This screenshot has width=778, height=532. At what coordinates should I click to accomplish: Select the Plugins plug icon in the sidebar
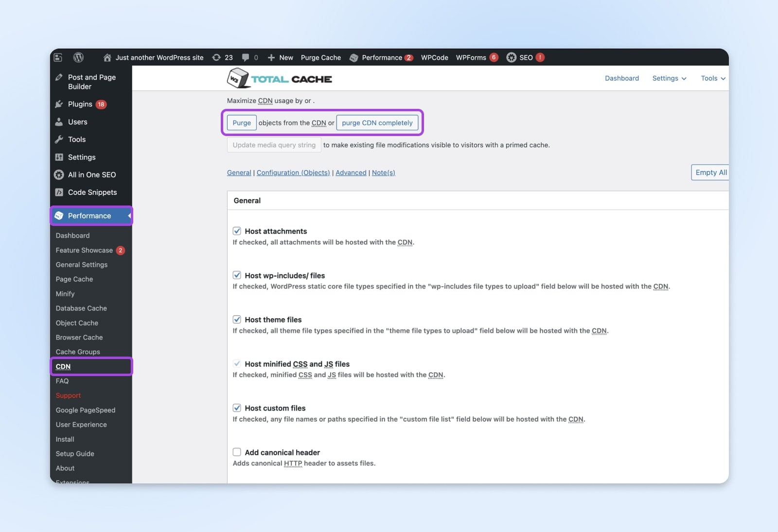(x=59, y=104)
